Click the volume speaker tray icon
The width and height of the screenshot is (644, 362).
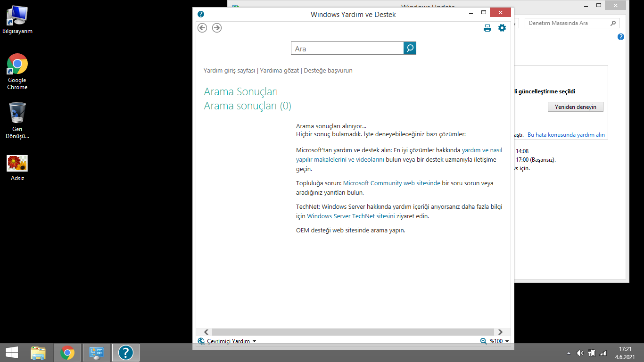coord(580,353)
